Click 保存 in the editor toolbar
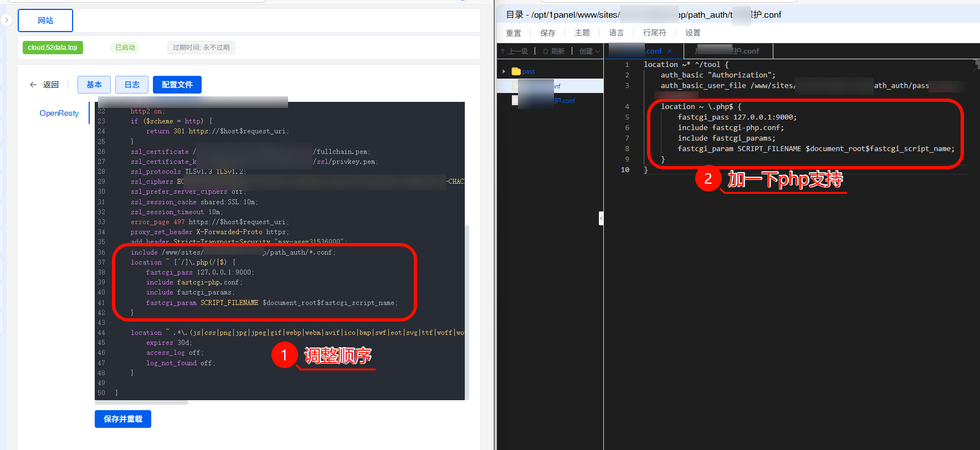980x450 pixels. [x=547, y=33]
